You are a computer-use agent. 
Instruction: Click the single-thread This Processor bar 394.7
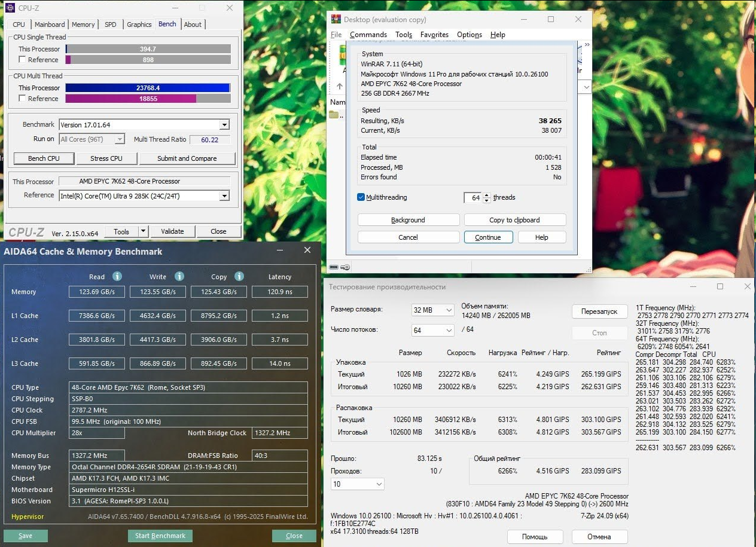148,49
